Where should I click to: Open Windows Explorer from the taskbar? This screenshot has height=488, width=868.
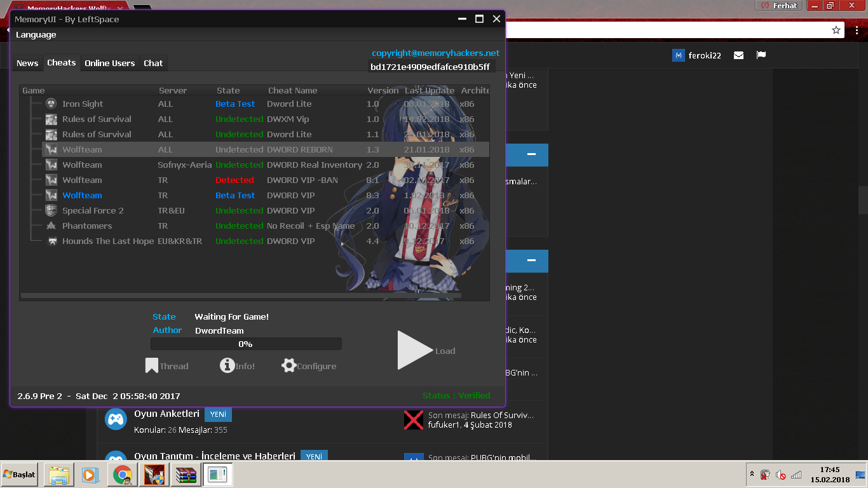[58, 475]
